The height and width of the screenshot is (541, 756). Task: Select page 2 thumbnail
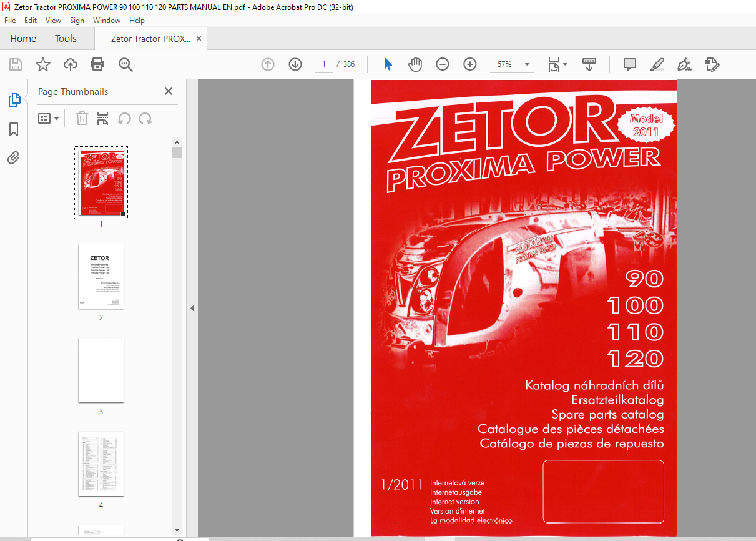click(x=101, y=276)
